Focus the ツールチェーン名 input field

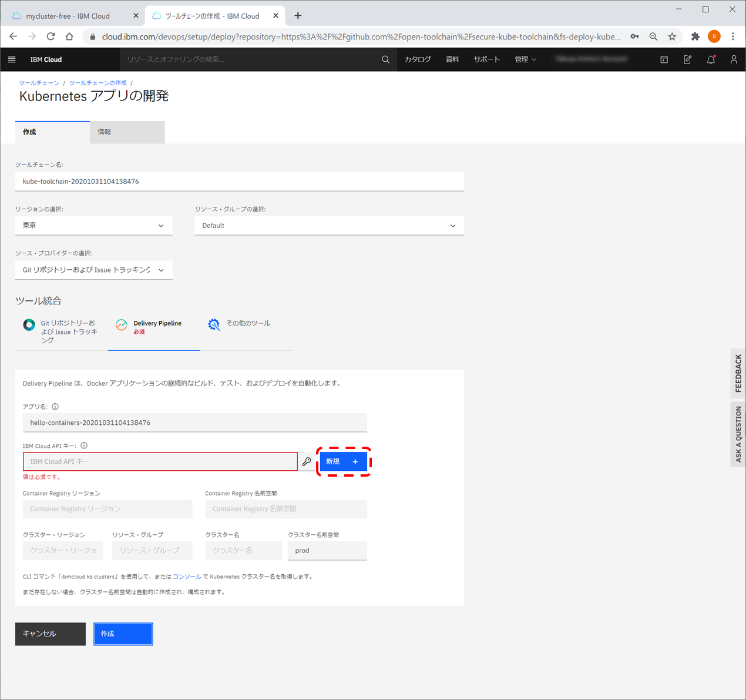(240, 182)
